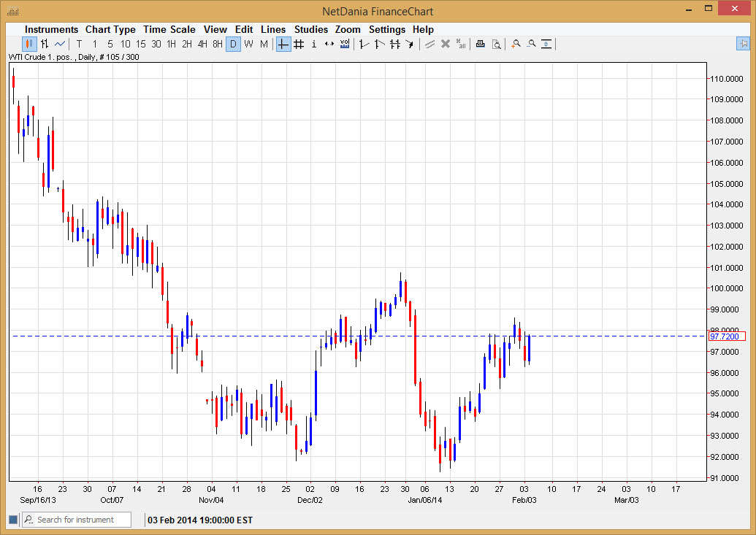Select the weekly W time scale
This screenshot has width=756, height=535.
point(248,44)
